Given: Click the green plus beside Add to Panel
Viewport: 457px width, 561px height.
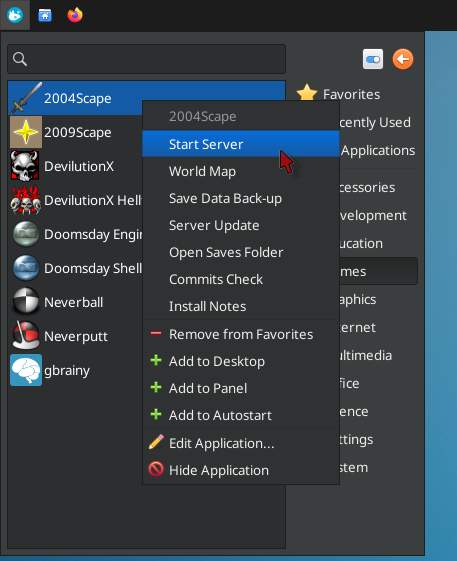Looking at the screenshot, I should 156,387.
